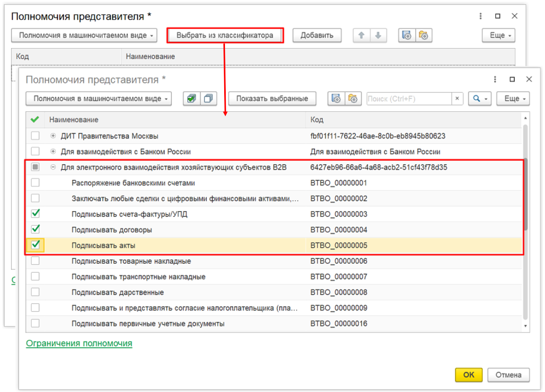Toggle checkbox for ДИТ Правительства Москвы
The image size is (545, 392).
click(35, 136)
